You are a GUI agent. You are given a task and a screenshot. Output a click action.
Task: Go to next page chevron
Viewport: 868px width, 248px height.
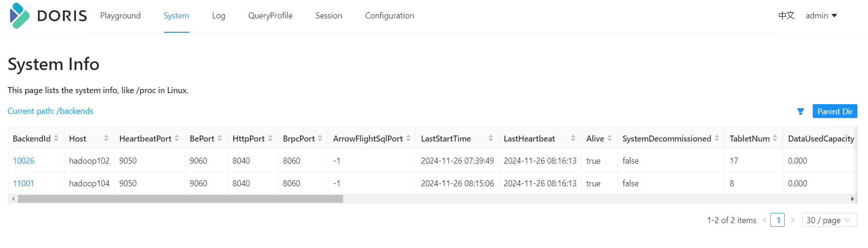tap(793, 220)
